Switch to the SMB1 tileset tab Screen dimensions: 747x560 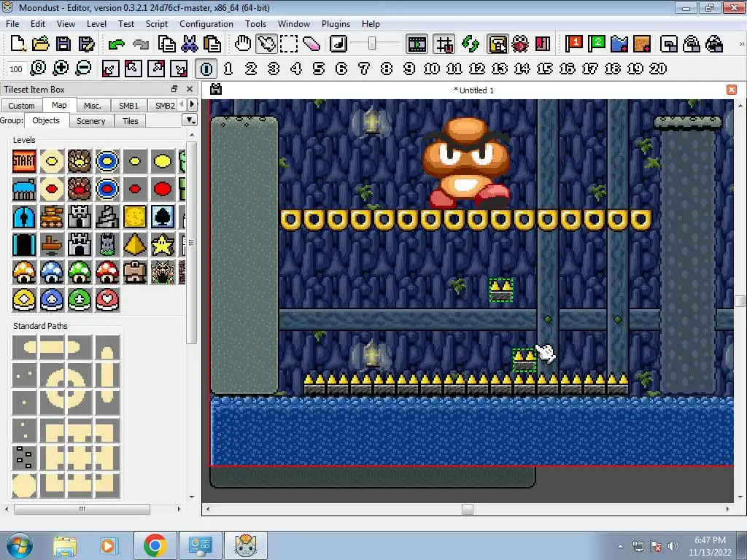(x=128, y=105)
